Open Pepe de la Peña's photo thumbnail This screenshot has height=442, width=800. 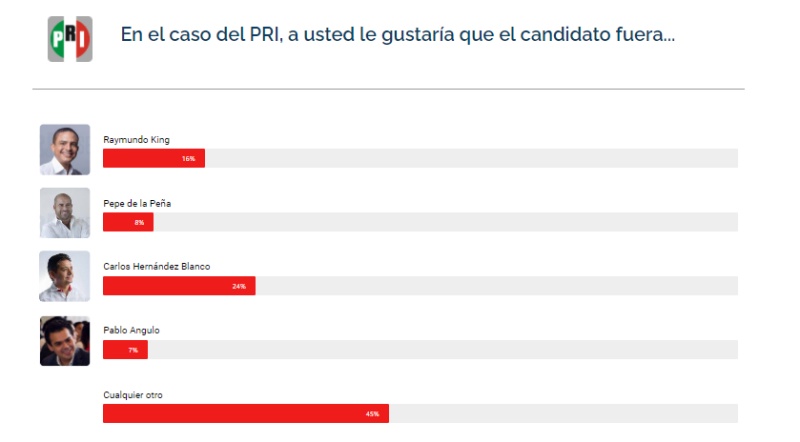(65, 213)
